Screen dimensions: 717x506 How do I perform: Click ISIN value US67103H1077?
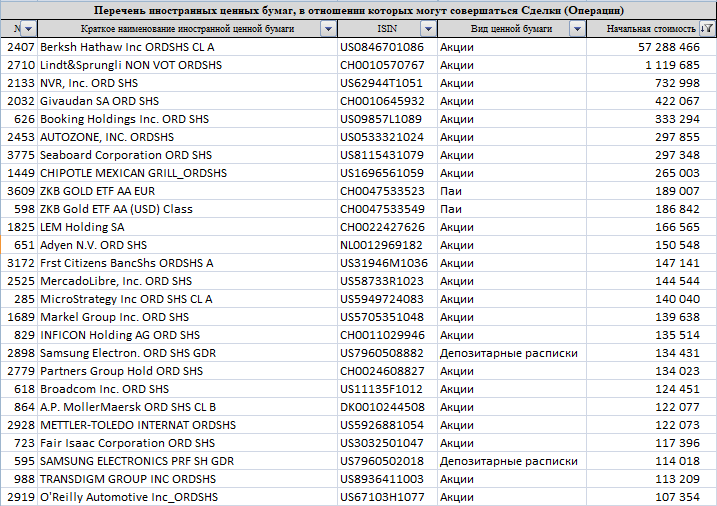382,497
